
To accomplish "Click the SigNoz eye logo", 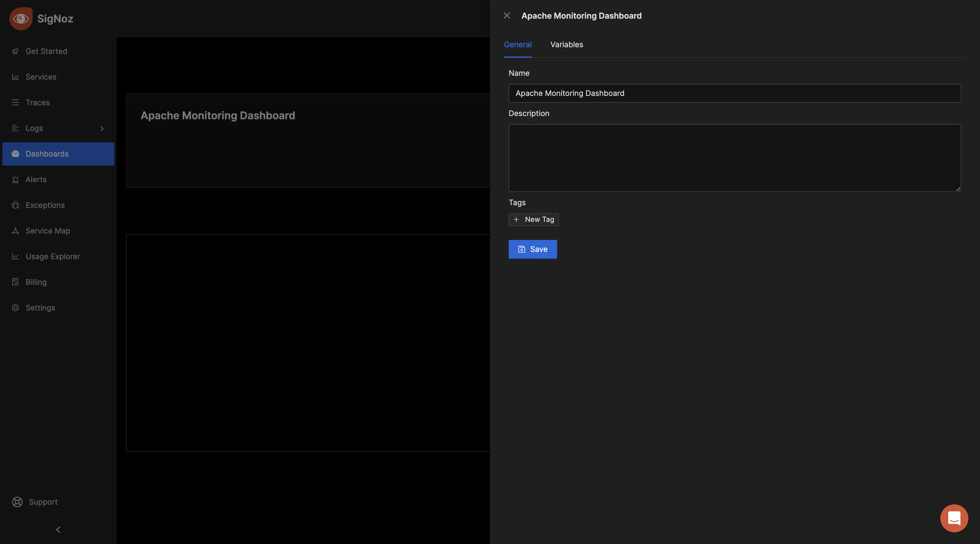I will [21, 19].
